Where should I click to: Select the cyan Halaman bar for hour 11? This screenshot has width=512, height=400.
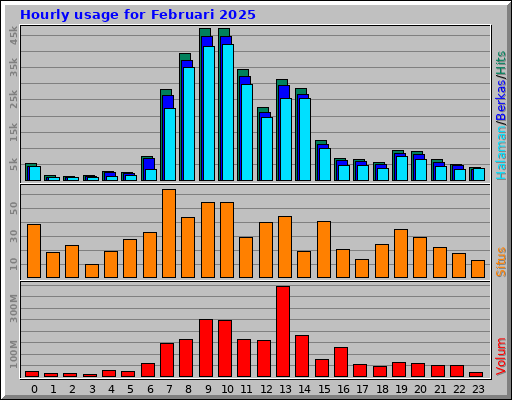coord(247,132)
